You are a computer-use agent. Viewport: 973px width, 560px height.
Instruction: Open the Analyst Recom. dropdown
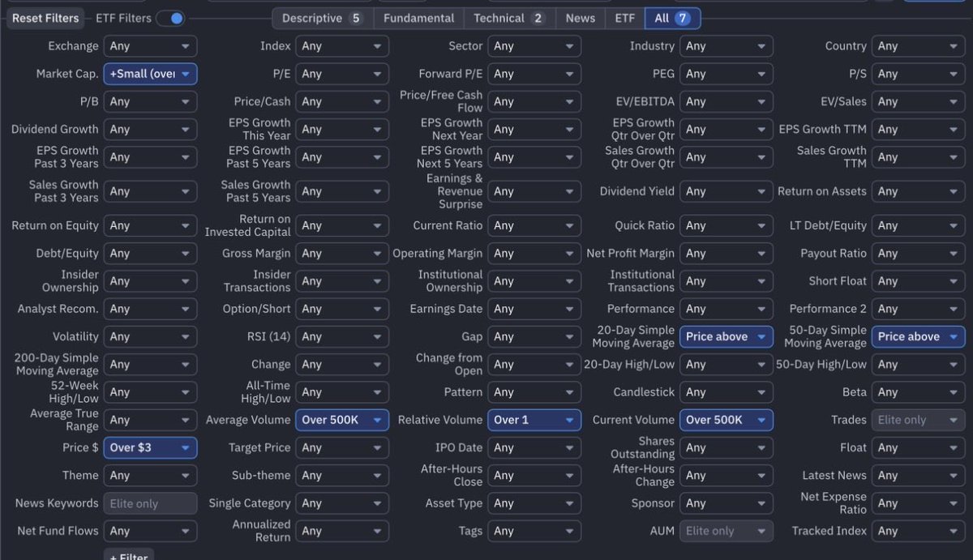pyautogui.click(x=150, y=309)
